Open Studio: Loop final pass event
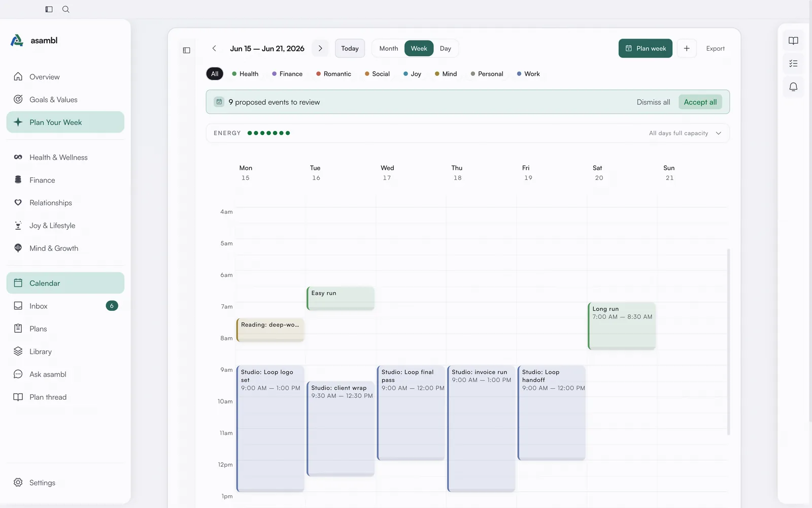The image size is (812, 508). click(411, 413)
